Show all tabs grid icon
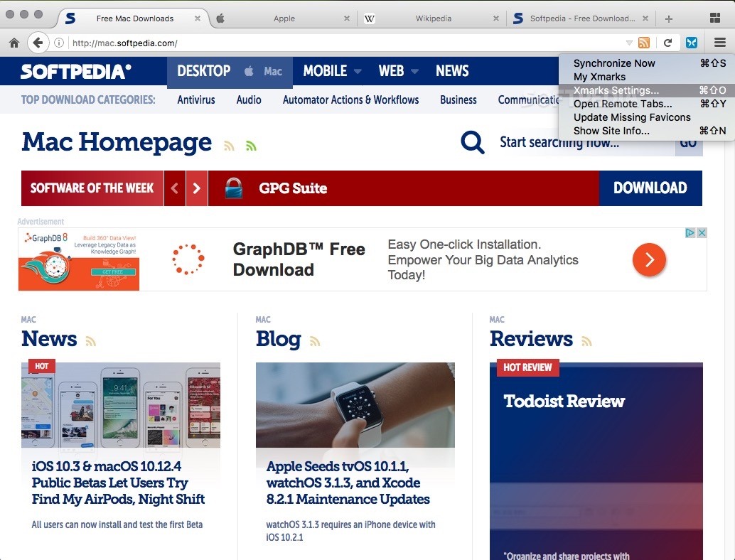735x560 pixels. pyautogui.click(x=715, y=18)
